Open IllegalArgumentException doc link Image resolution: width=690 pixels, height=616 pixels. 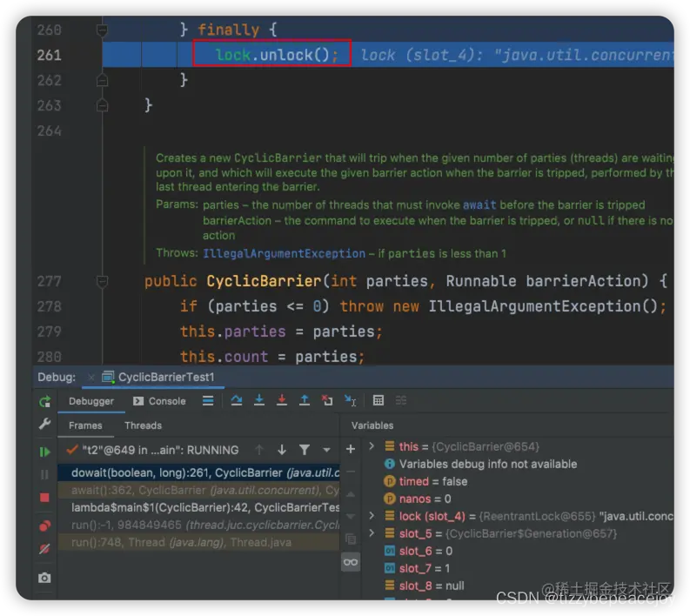(x=284, y=254)
